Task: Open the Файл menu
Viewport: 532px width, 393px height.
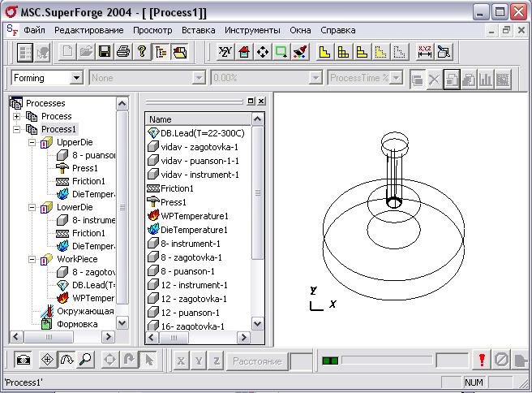Action: pyautogui.click(x=34, y=30)
